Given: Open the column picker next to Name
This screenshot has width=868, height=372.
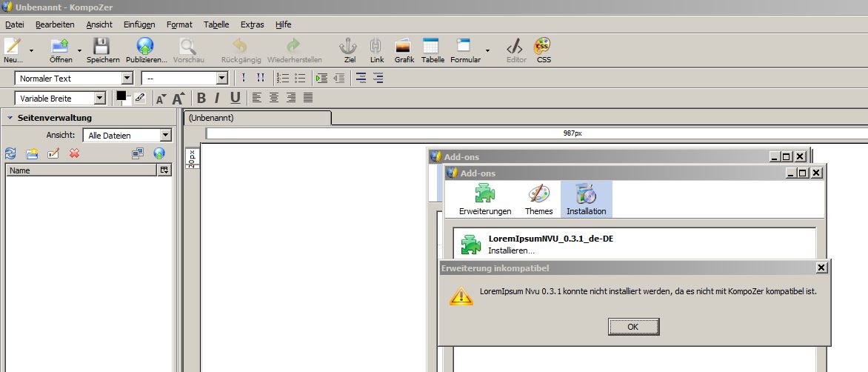Looking at the screenshot, I should pos(164,170).
